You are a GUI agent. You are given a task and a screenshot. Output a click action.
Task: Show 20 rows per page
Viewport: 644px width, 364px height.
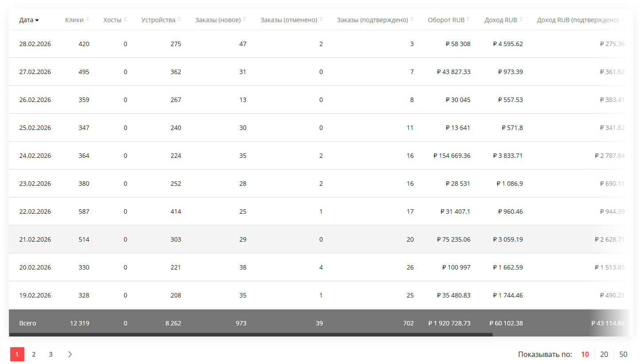pos(604,354)
